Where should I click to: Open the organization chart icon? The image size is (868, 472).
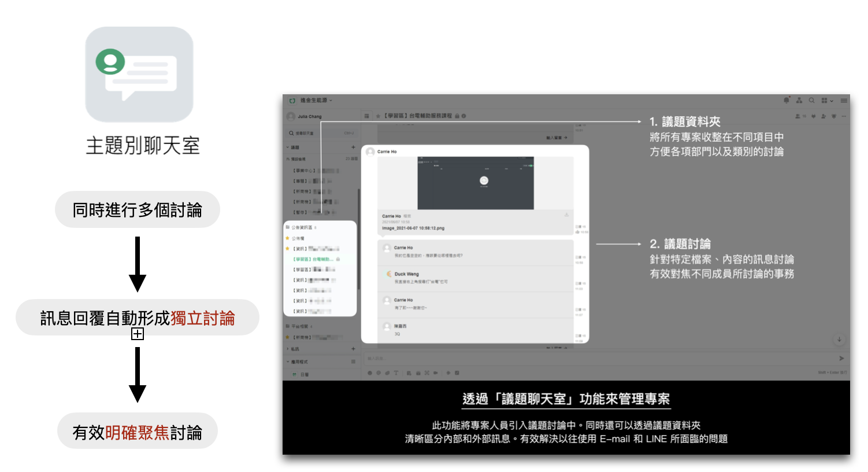pyautogui.click(x=799, y=101)
